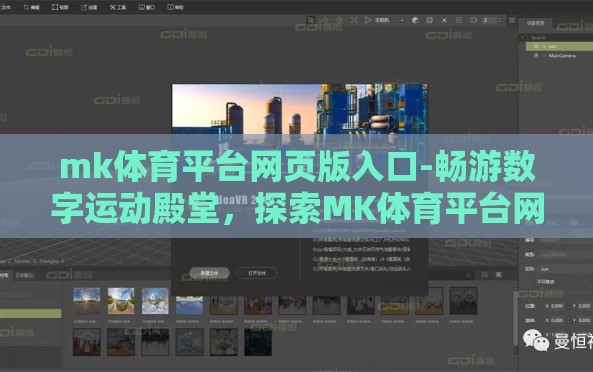Select the object selection tool in viewport toolbar

tap(310, 20)
